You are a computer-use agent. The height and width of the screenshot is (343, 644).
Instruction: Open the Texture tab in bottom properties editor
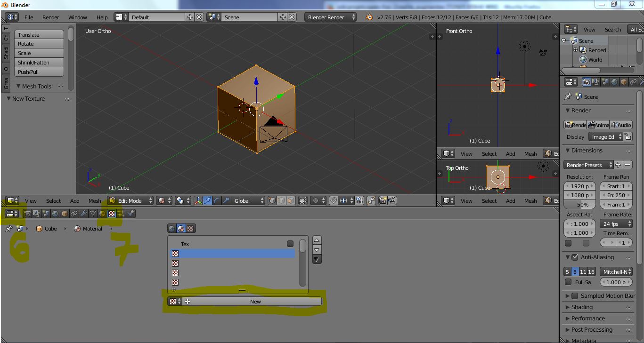112,214
